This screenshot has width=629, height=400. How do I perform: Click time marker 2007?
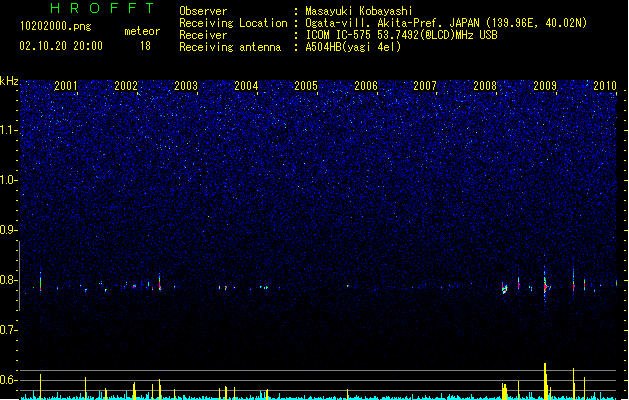click(425, 86)
